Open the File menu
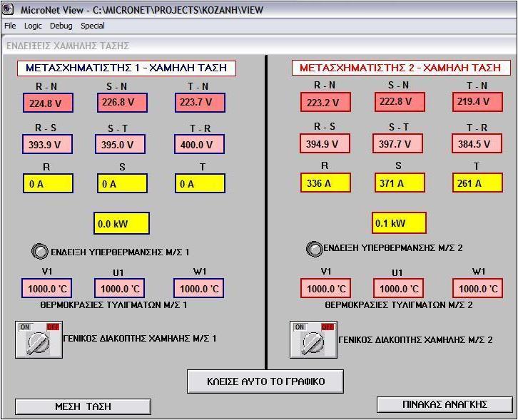Screen dimensions: 518x420 tap(10, 26)
